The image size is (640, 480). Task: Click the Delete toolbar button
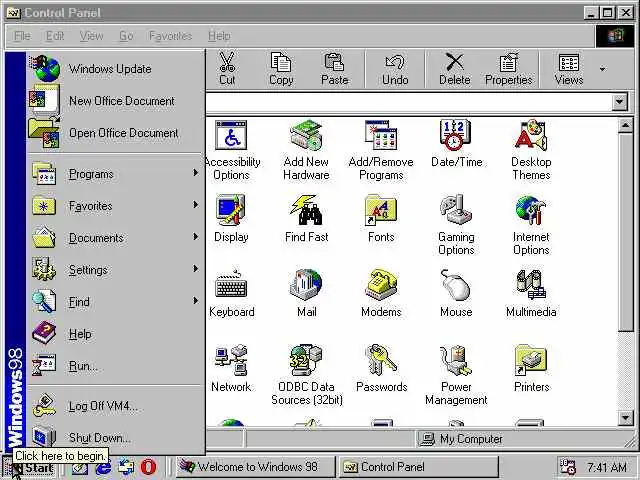454,69
